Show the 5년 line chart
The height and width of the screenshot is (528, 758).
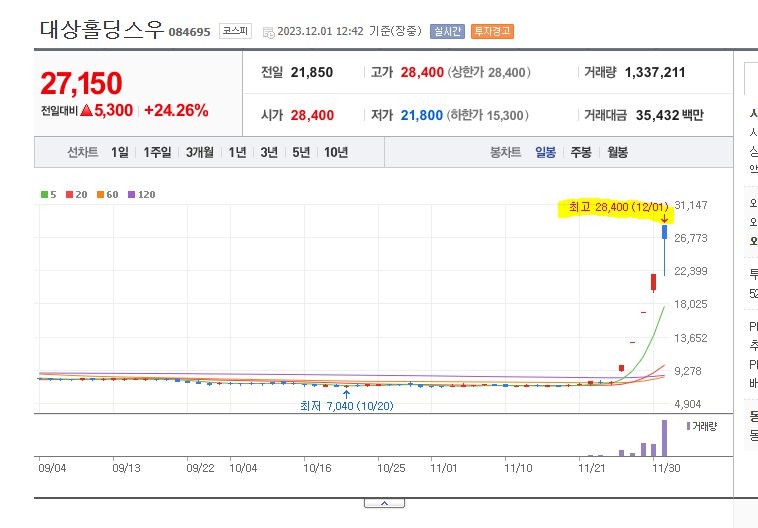click(x=301, y=152)
